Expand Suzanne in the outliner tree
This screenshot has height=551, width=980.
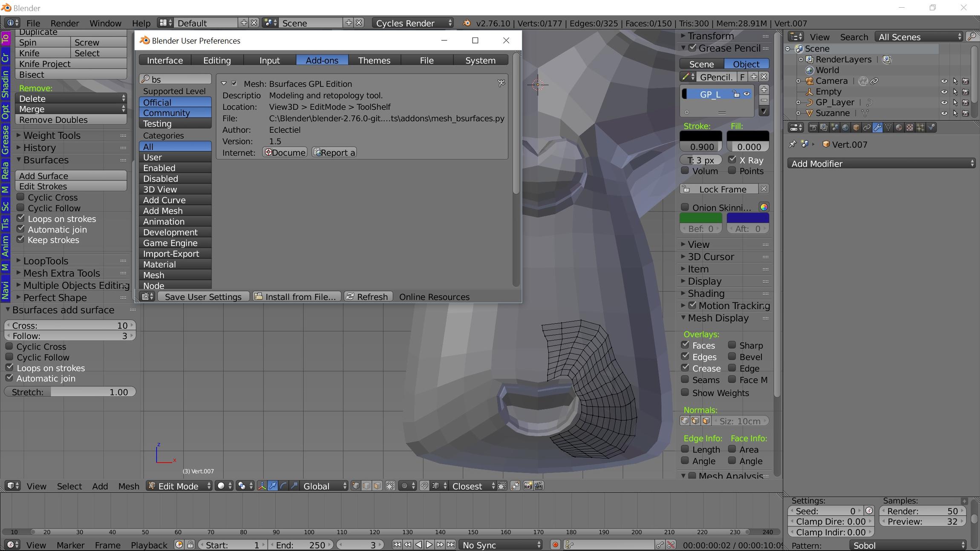tap(798, 113)
